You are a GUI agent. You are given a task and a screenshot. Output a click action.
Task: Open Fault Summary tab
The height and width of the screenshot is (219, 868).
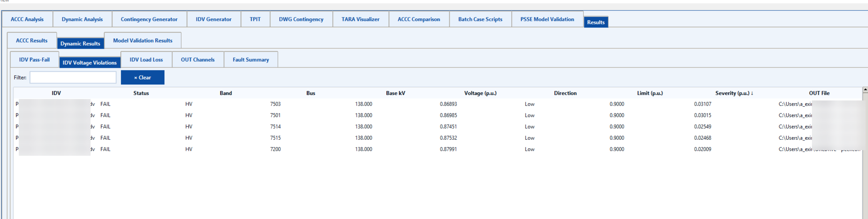251,59
